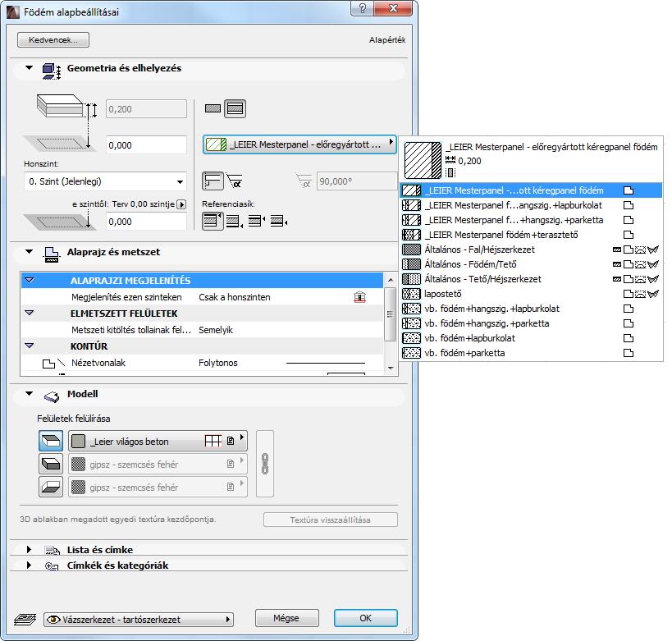The image size is (672, 641).
Task: Click the large composite preview thumbnail
Action: coord(423,160)
